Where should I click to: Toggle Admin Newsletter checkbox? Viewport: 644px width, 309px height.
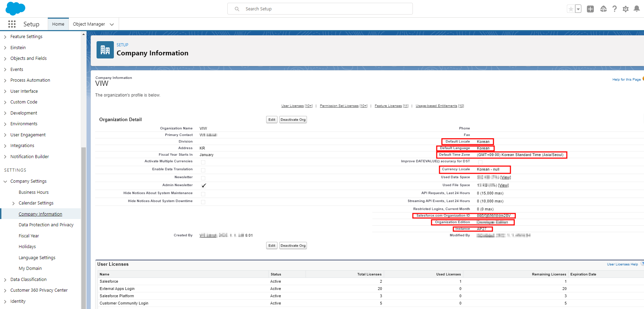point(203,185)
